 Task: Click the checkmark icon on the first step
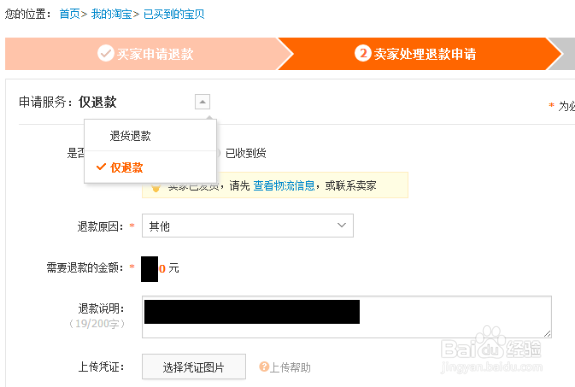(105, 53)
